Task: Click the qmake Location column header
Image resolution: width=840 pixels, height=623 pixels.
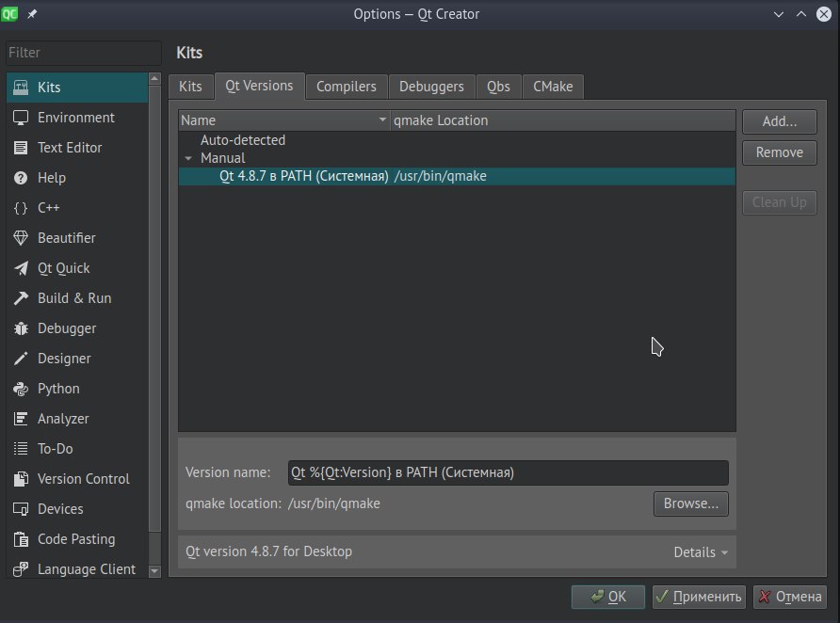Action: (563, 120)
